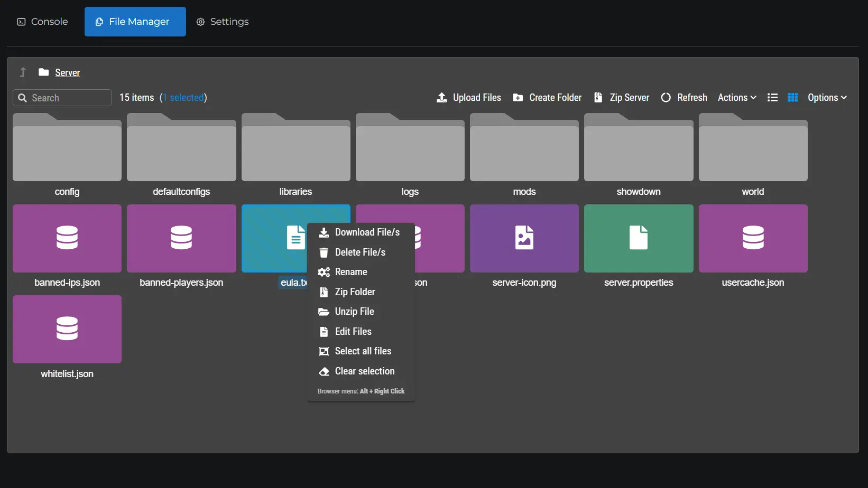Click the Delete File/s trash icon
Viewport: 868px width, 488px height.
pos(324,252)
